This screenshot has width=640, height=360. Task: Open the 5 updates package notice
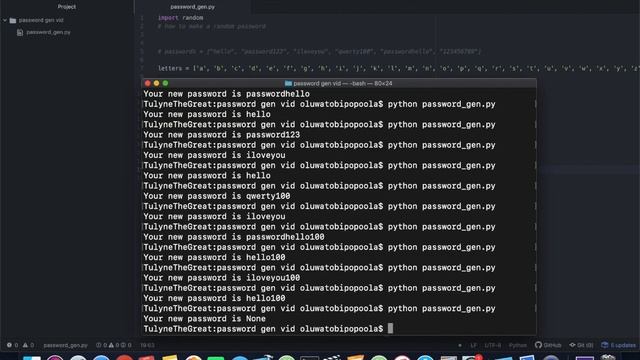(x=618, y=345)
